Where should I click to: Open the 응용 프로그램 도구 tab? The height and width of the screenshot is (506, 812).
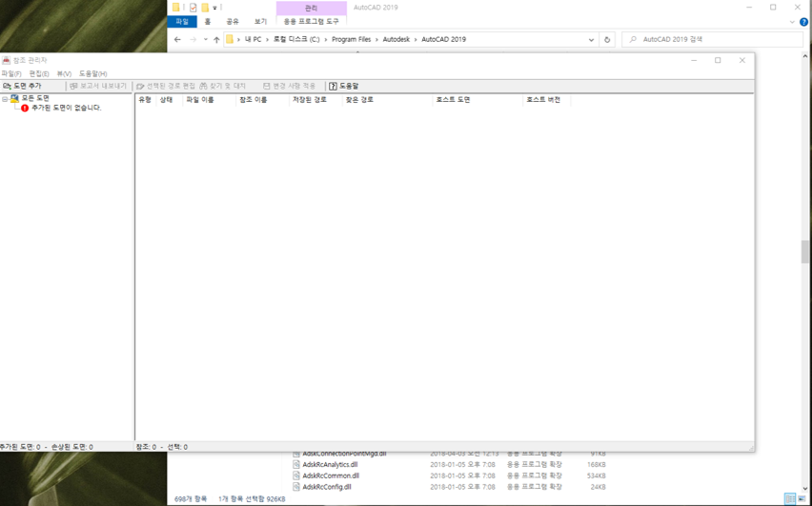pyautogui.click(x=312, y=22)
